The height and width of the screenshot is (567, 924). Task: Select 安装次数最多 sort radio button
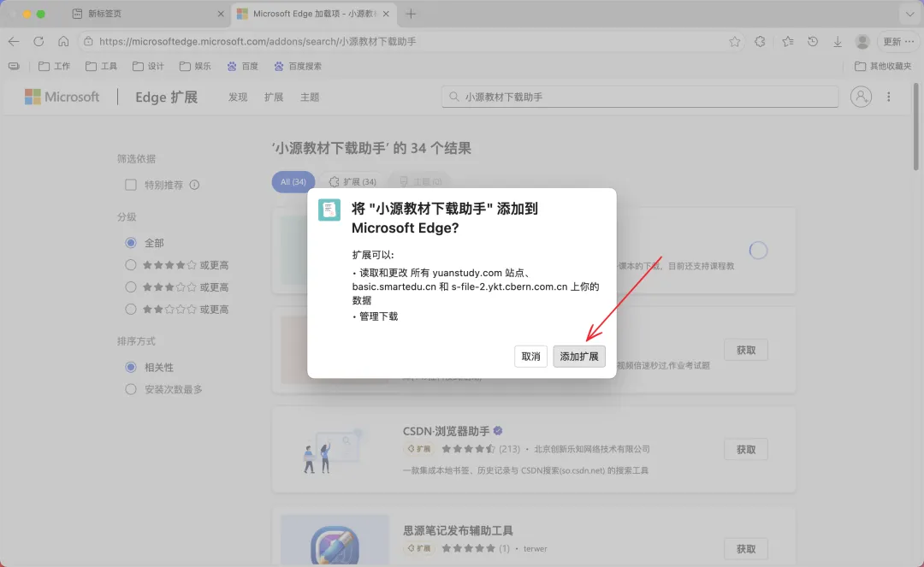coord(131,389)
